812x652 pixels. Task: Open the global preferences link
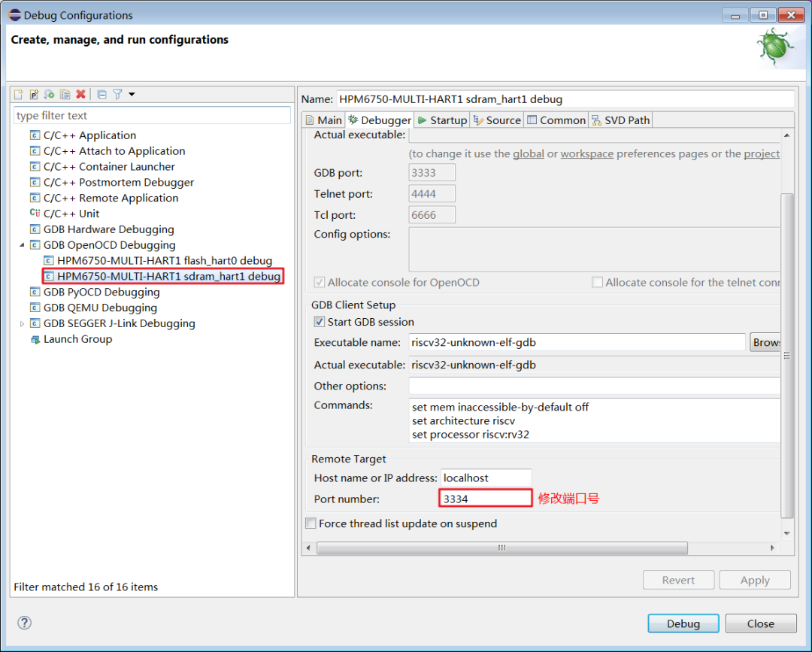529,154
